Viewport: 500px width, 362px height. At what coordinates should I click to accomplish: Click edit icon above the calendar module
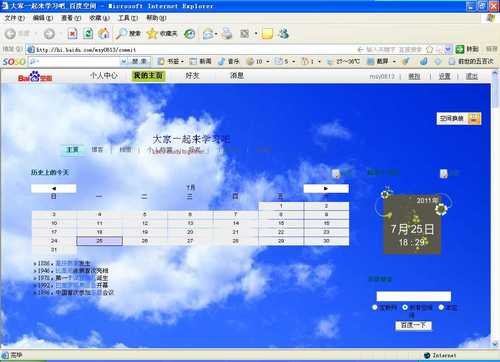(x=336, y=173)
